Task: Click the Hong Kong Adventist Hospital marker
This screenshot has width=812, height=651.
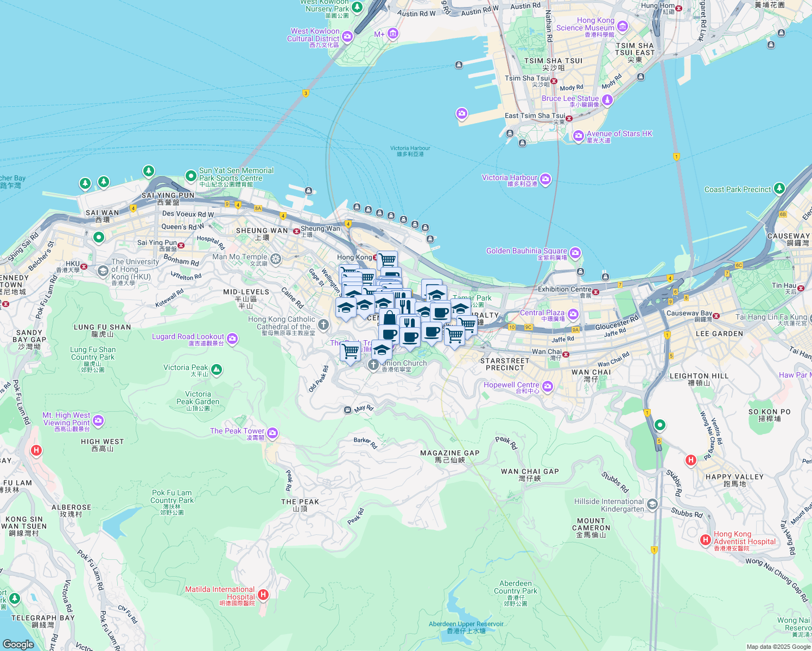Action: pos(705,540)
